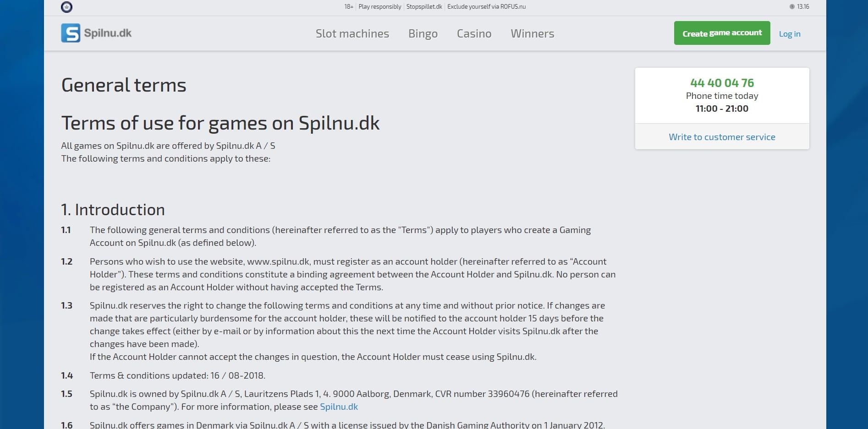Screen dimensions: 868x429
Task: Click the Spilnu.dk S logo icon
Action: 71,33
